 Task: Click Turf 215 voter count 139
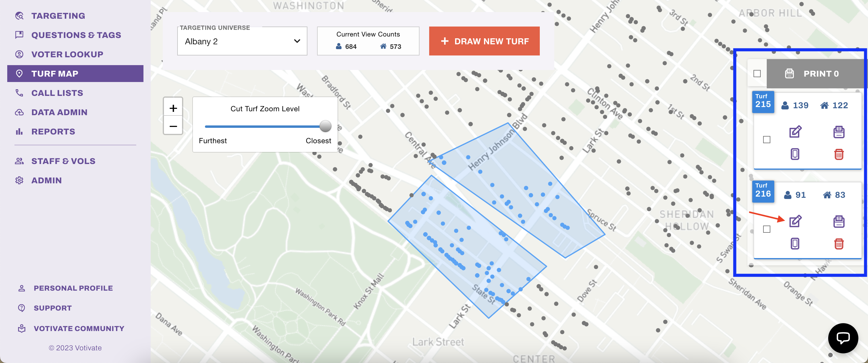pos(800,106)
